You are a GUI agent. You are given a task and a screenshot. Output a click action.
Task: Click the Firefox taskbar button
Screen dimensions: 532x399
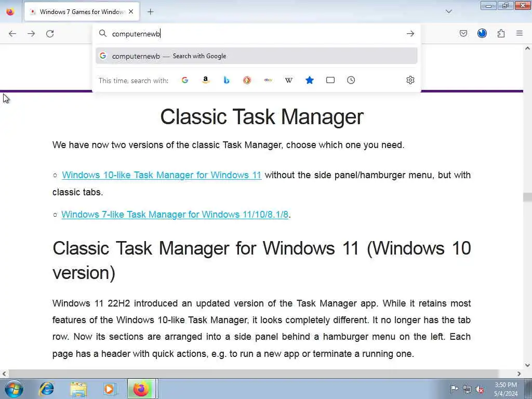click(x=141, y=389)
